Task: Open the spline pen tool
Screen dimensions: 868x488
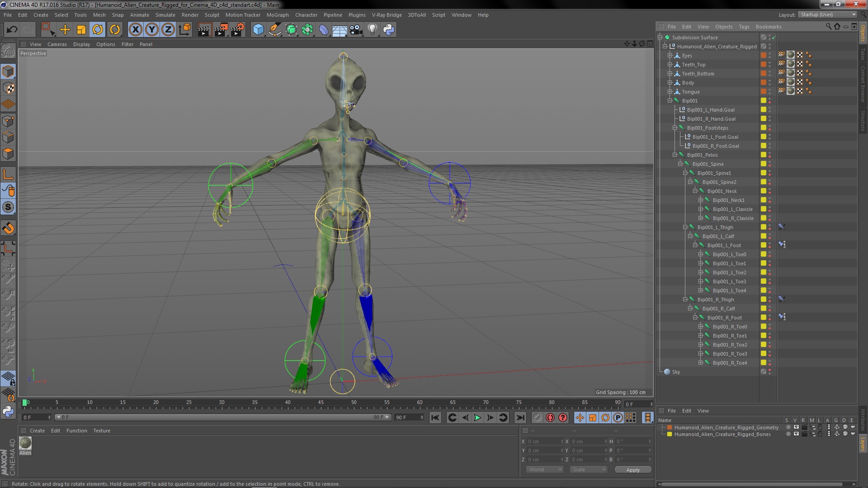Action: pos(274,30)
